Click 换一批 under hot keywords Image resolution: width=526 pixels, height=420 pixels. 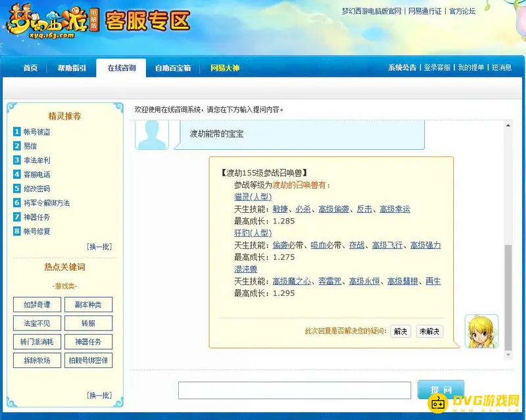click(x=99, y=395)
